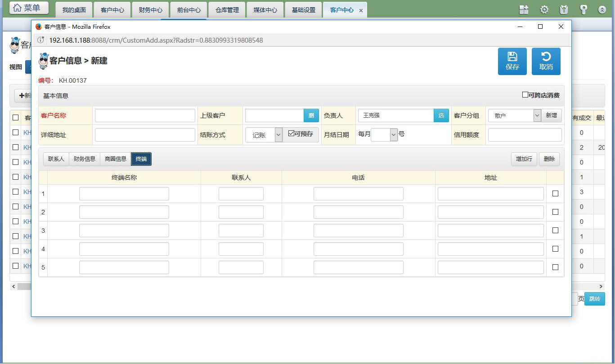Open the 前台中心 tab
Viewport: 615px width, 364px height.
tap(189, 10)
